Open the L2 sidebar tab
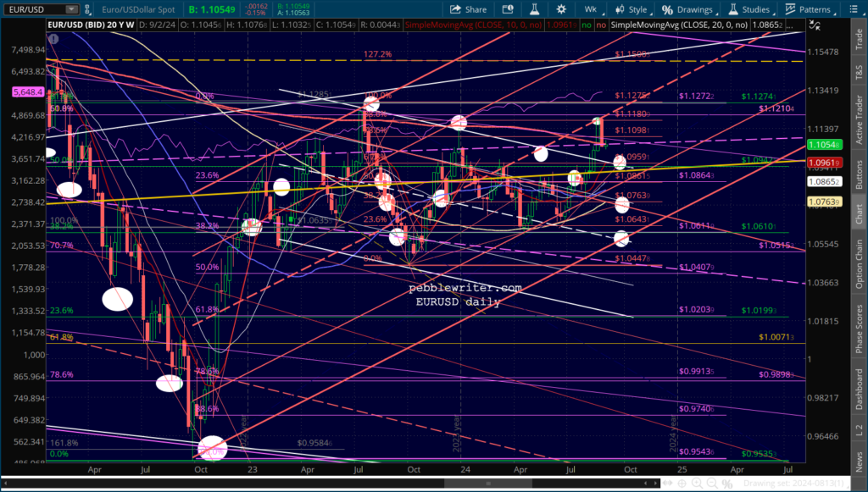868x492 pixels. [859, 428]
